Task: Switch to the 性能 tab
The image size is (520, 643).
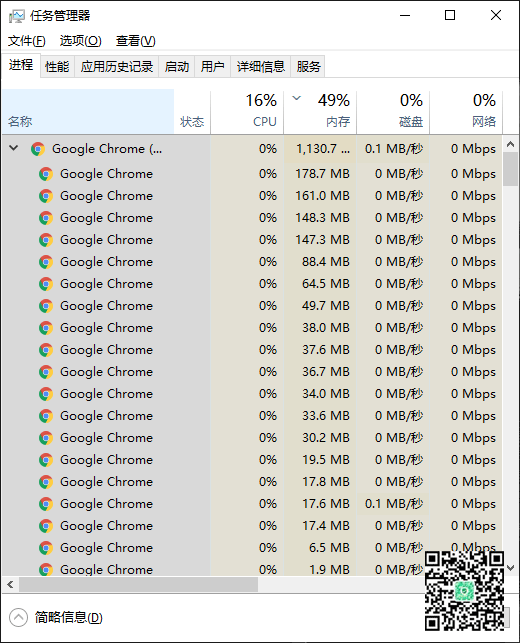Action: (x=57, y=66)
